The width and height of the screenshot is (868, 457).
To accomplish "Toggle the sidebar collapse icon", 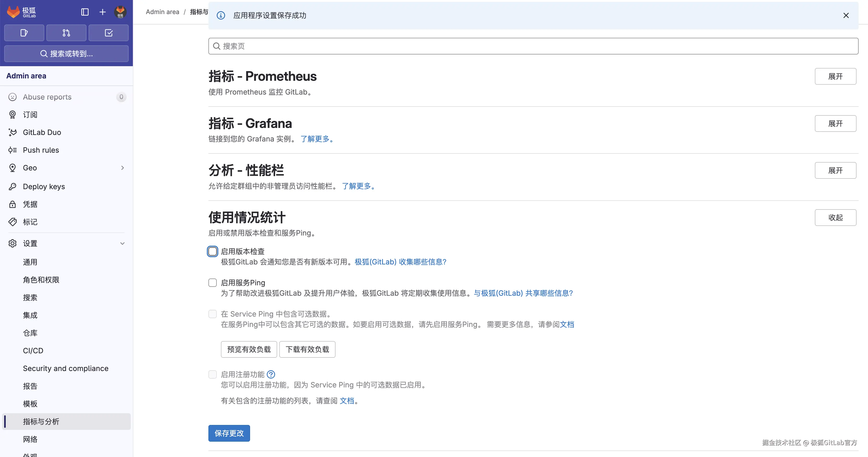I will [x=84, y=12].
